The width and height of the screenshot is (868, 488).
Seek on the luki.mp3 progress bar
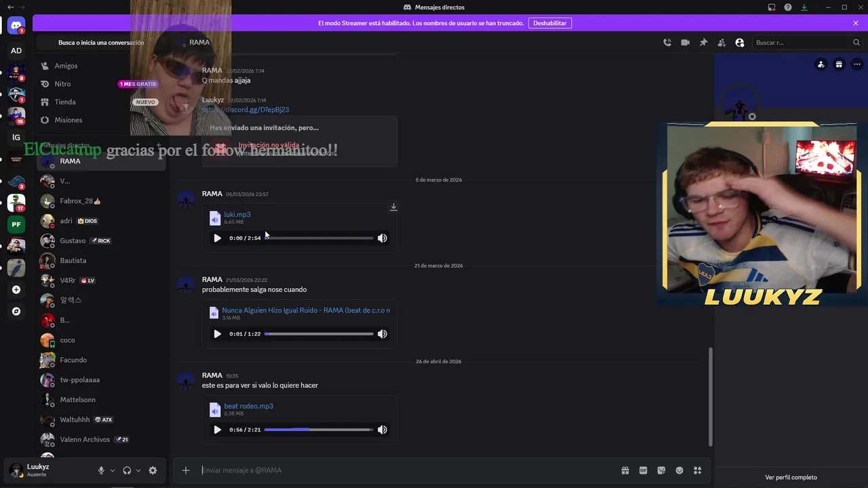[x=319, y=238]
